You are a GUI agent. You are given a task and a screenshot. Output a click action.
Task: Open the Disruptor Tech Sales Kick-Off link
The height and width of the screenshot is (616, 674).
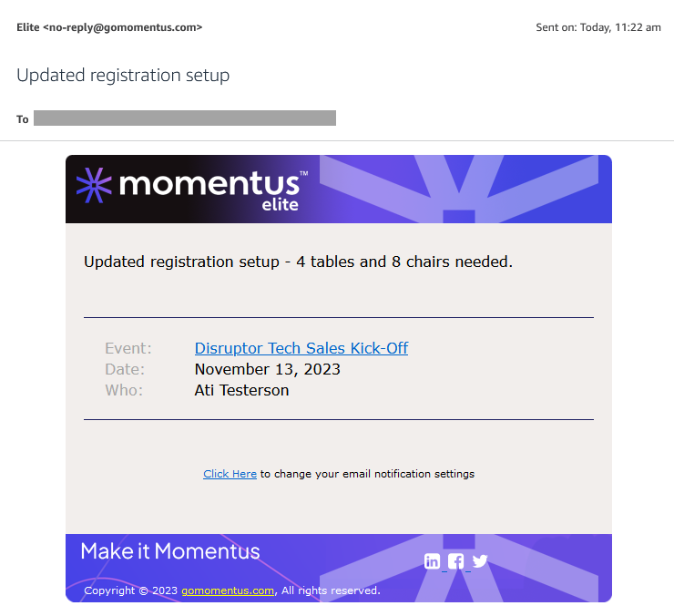(x=301, y=348)
